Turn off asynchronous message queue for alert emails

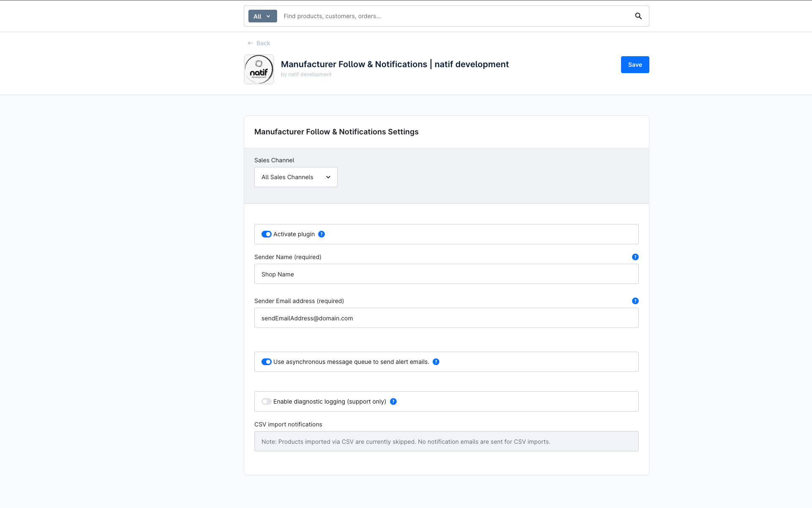[x=266, y=362]
